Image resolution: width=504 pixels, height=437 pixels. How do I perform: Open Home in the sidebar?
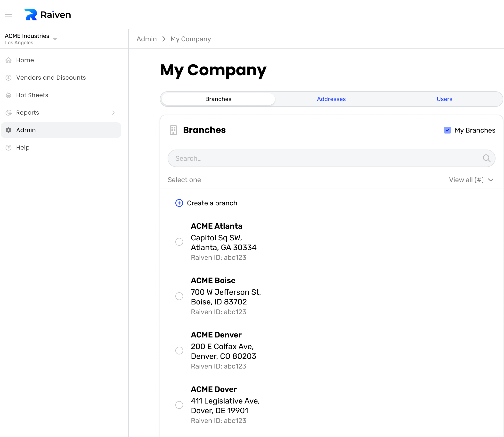[x=61, y=60]
